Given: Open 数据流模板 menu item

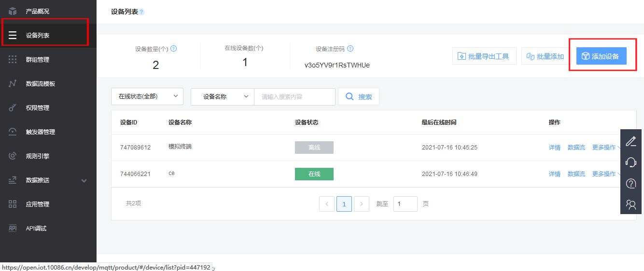Looking at the screenshot, I should [48, 83].
